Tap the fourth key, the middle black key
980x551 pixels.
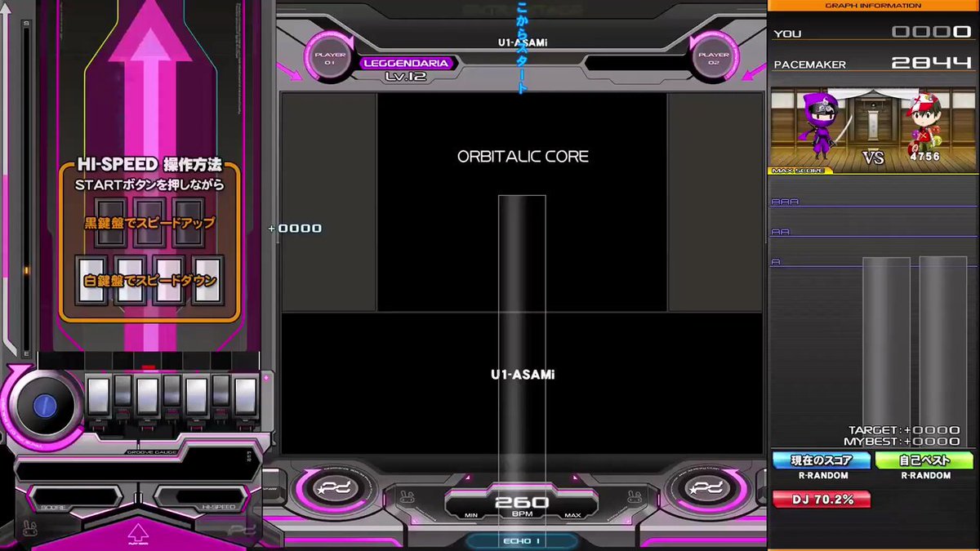[x=171, y=391]
